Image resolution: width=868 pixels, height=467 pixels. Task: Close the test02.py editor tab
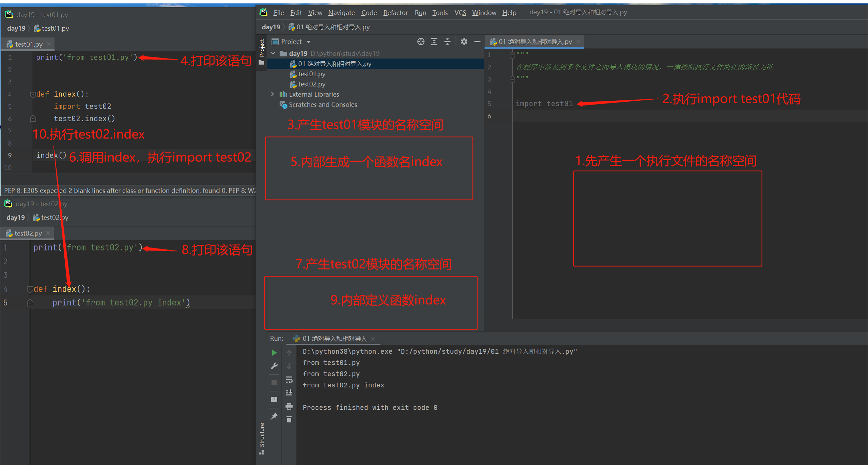pos(48,233)
